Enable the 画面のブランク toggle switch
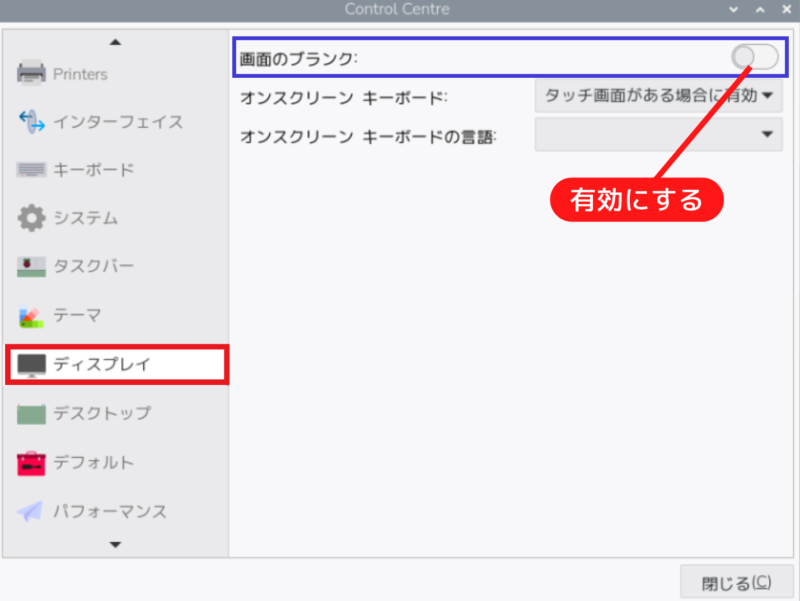This screenshot has width=800, height=601. (x=754, y=57)
